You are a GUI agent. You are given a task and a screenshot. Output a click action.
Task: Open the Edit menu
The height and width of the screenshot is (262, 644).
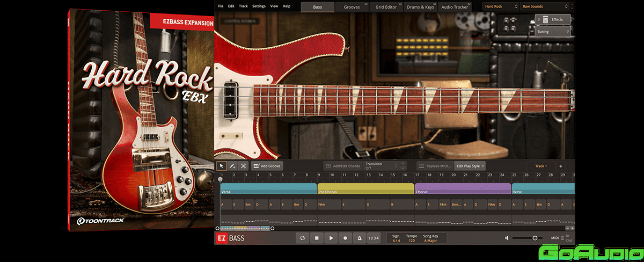[x=231, y=6]
